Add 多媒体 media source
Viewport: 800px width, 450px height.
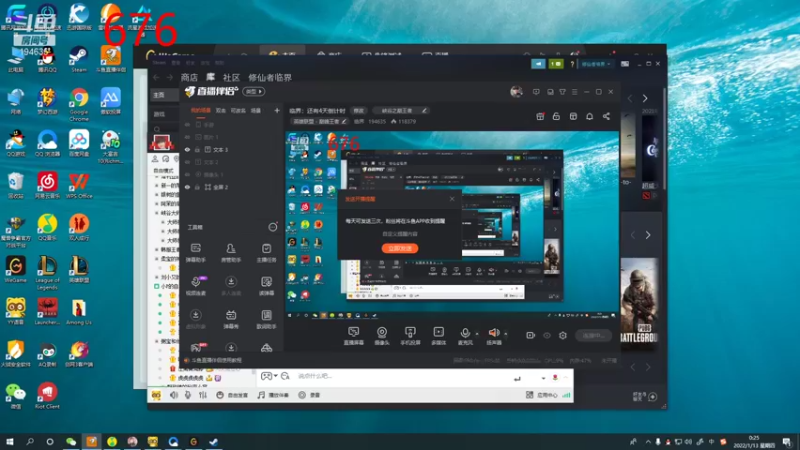(438, 336)
